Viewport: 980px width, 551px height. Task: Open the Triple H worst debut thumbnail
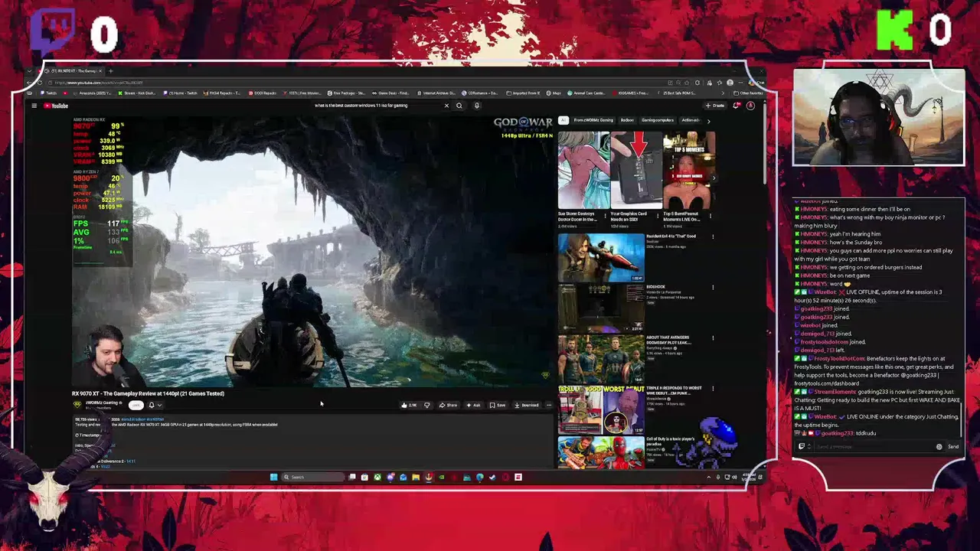coord(601,409)
